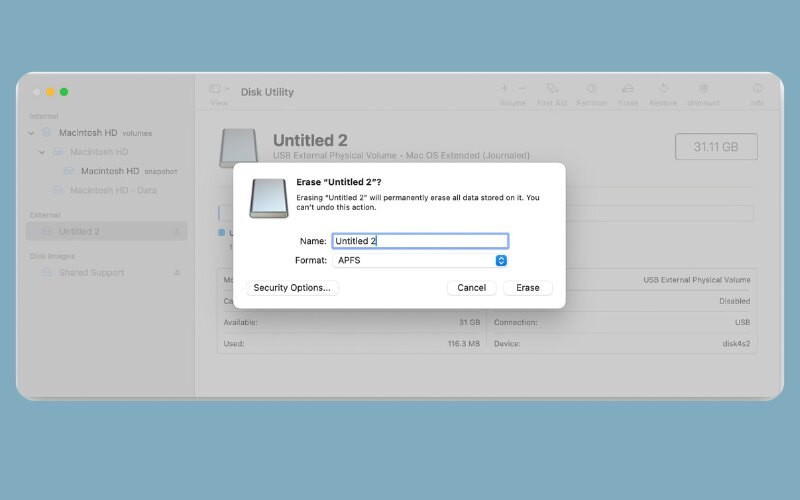
Task: Click the Unmount toolbar icon
Action: 704,90
